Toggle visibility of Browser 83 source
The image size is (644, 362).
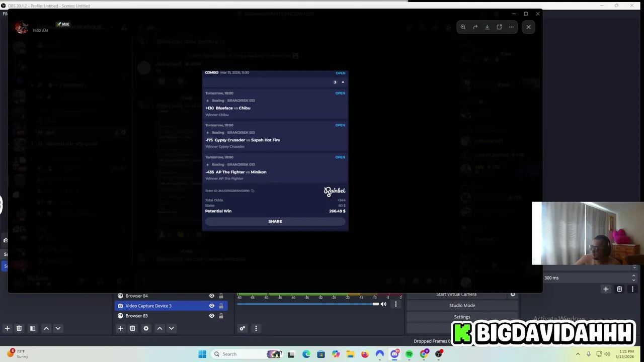(211, 316)
